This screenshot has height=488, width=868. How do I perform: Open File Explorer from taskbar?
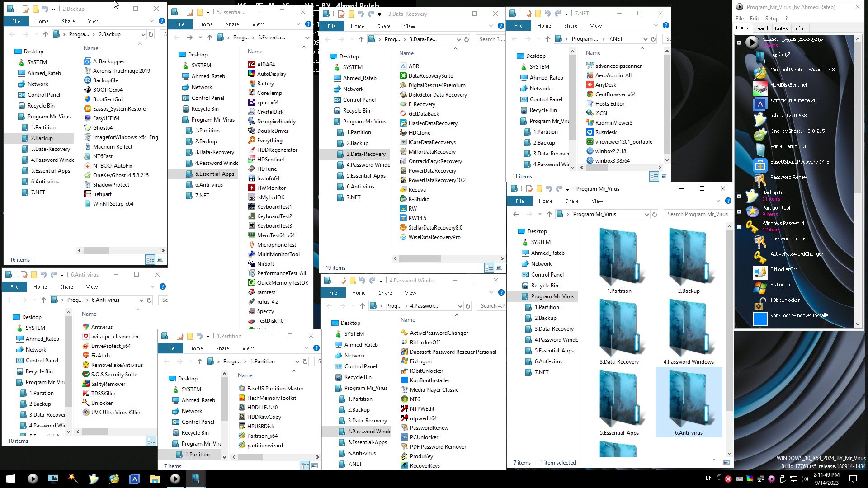point(155,479)
